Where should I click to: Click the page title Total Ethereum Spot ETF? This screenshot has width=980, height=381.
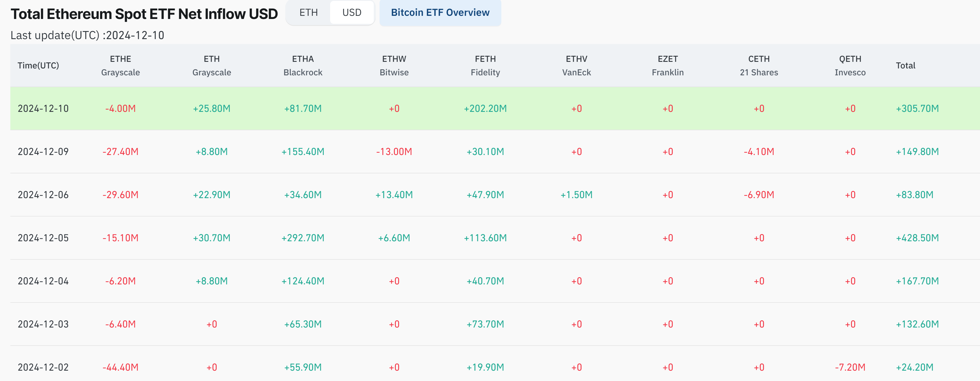(144, 14)
